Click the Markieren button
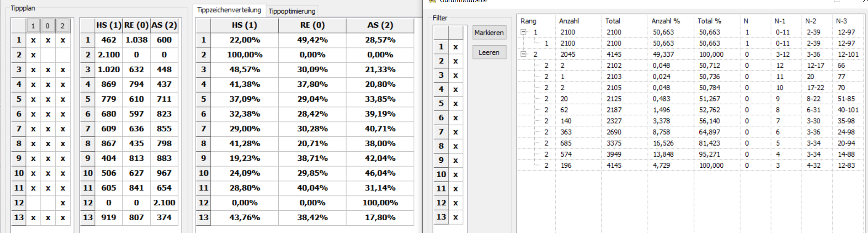 point(489,32)
